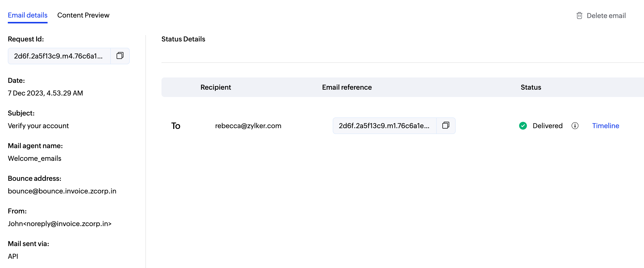644x268 pixels.
Task: Click the recipient rebecca@zylker.com
Action: [248, 126]
